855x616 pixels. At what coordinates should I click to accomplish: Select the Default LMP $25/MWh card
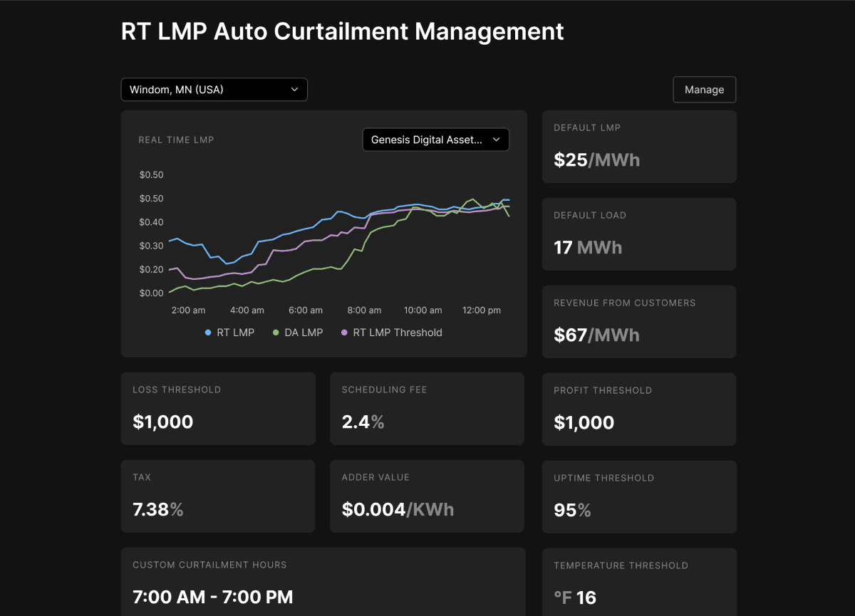(x=639, y=147)
